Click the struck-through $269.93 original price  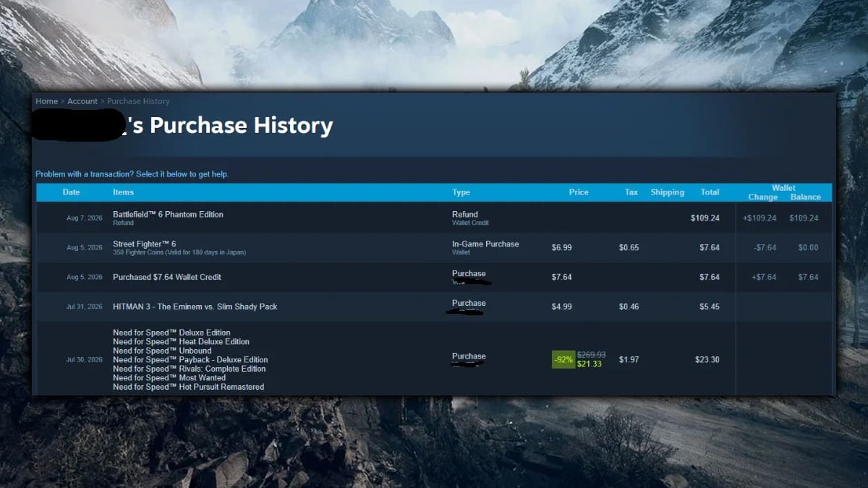591,355
